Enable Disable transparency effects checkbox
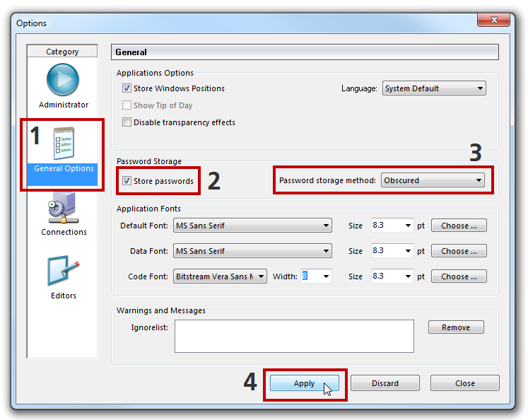Screen dimensions: 528x420 click(127, 122)
